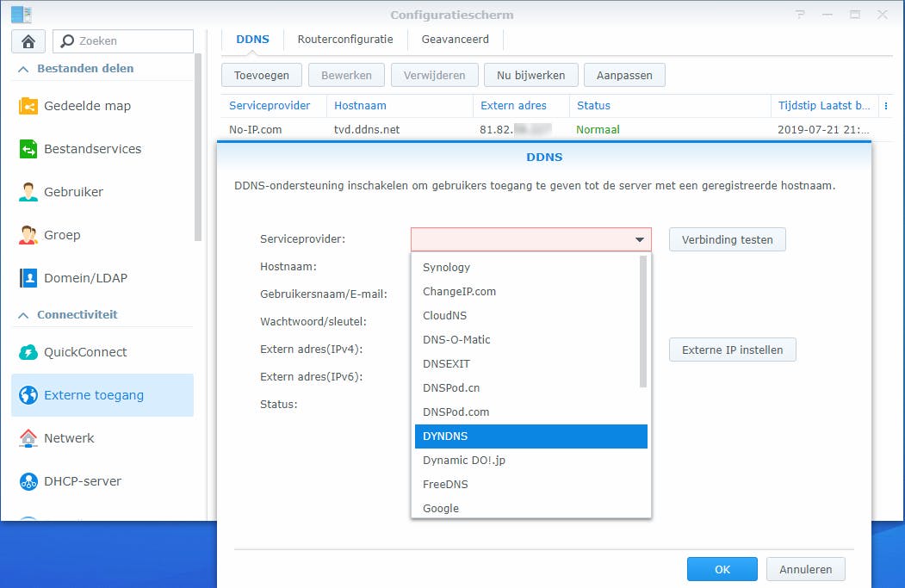Open the QuickConnect cloud icon
Image resolution: width=905 pixels, height=588 pixels.
[x=28, y=352]
